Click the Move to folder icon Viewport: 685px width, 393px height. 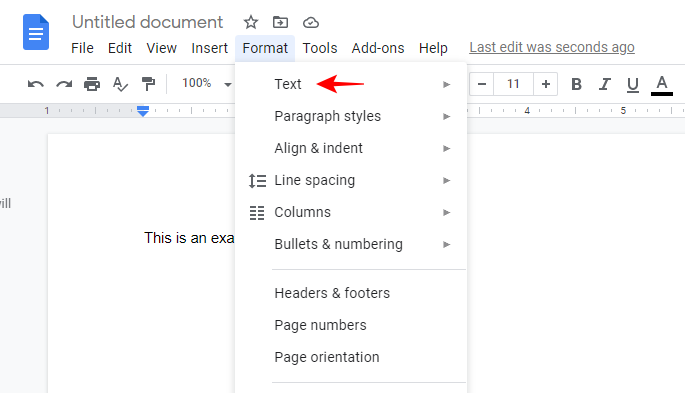[x=280, y=22]
